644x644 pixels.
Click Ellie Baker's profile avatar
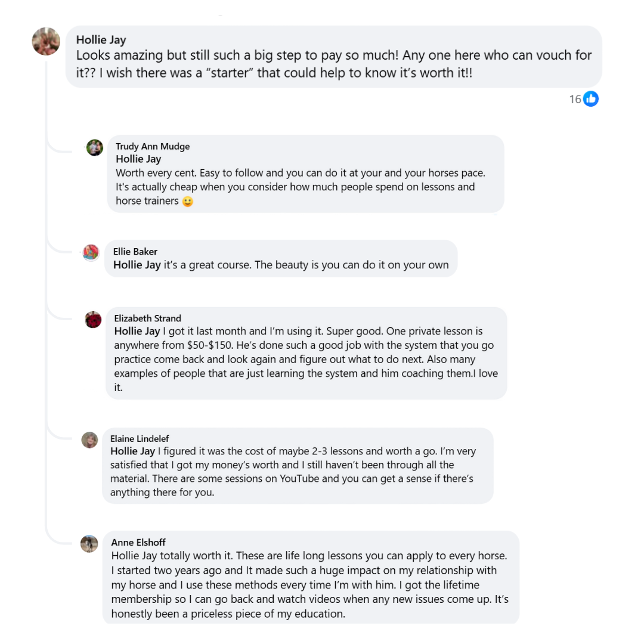(91, 253)
